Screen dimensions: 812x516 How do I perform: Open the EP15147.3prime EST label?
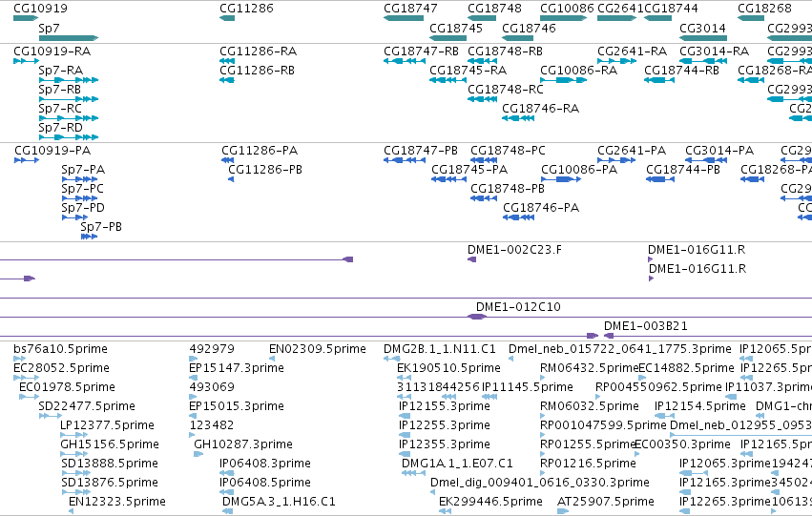click(x=237, y=368)
